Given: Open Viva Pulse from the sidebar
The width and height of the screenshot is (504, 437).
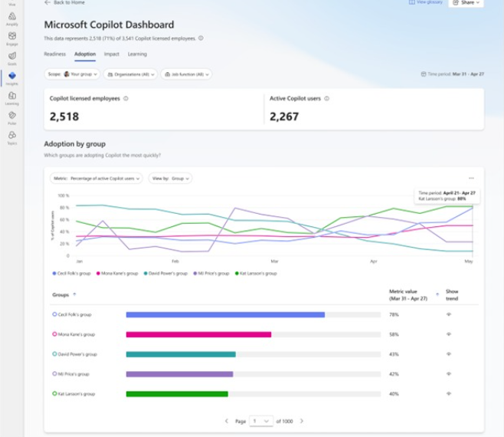Looking at the screenshot, I should [x=12, y=118].
